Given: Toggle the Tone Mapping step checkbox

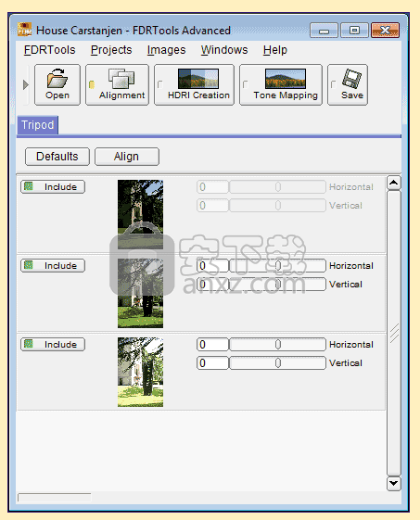Looking at the screenshot, I should (245, 84).
